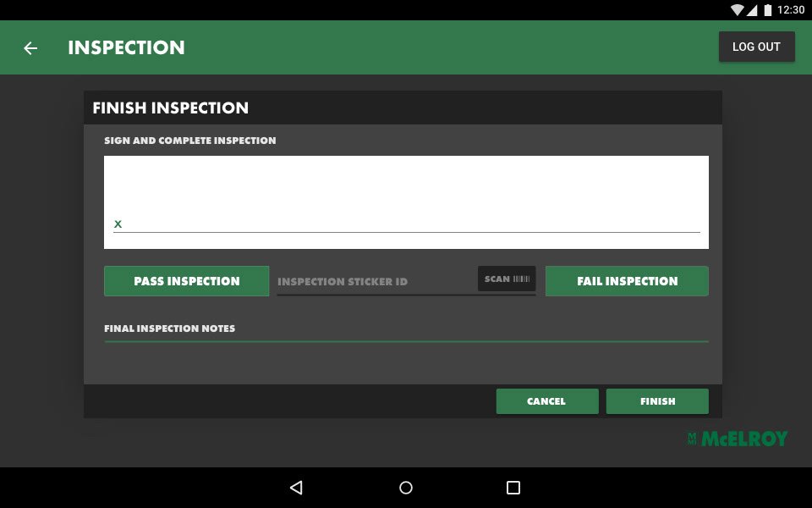Tap the SCAN barcode button
Image resolution: width=812 pixels, height=508 pixels.
coord(507,279)
